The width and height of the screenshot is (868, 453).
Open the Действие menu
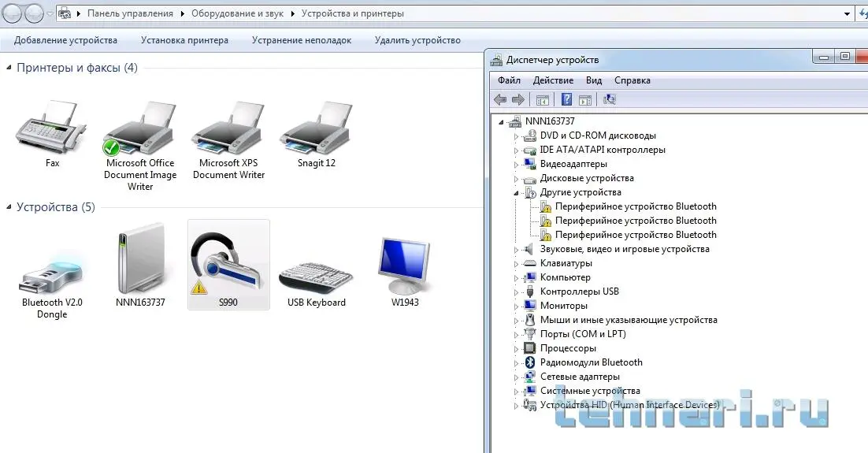pos(553,80)
